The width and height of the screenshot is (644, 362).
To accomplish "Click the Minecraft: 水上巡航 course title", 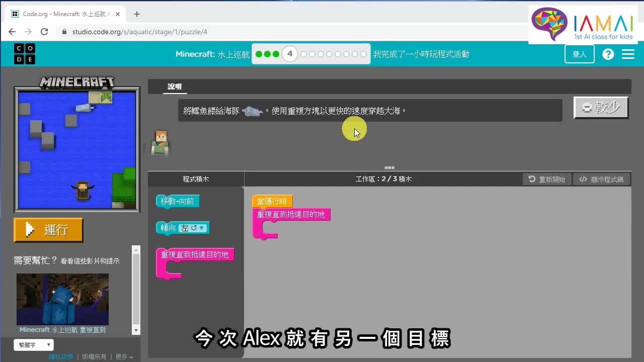I will coord(212,54).
